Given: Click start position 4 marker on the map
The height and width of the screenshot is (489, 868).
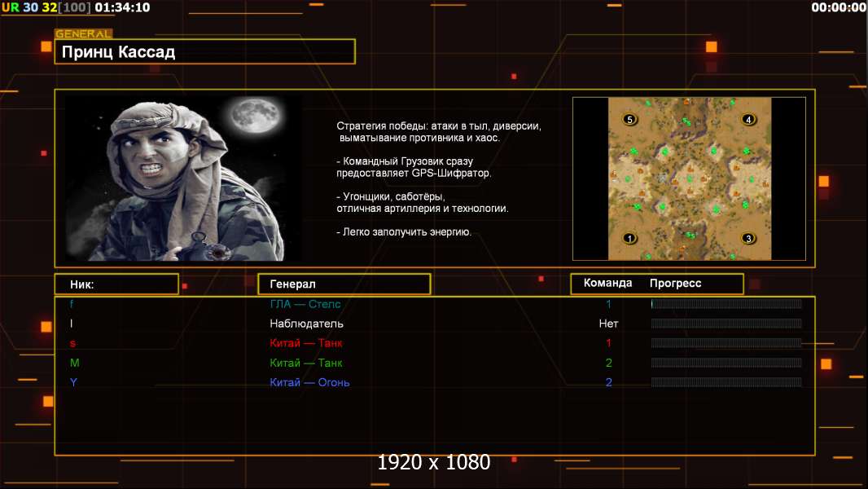Looking at the screenshot, I should 748,119.
